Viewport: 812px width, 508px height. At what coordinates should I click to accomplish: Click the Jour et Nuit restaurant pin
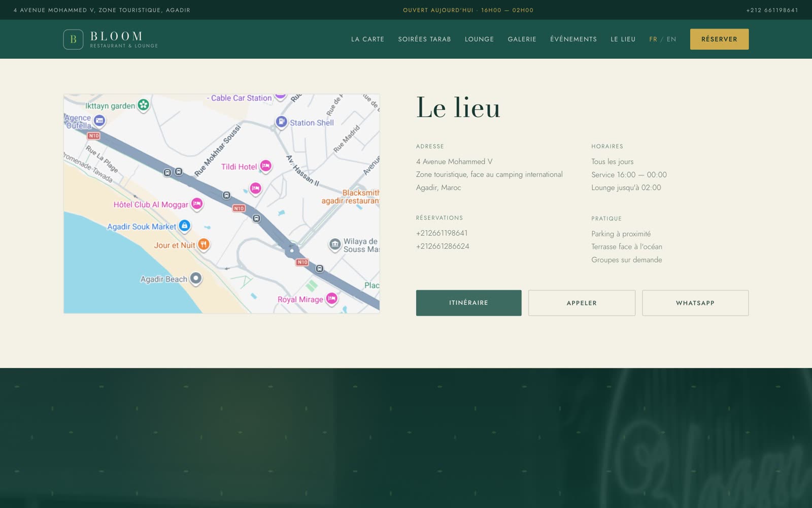(204, 245)
